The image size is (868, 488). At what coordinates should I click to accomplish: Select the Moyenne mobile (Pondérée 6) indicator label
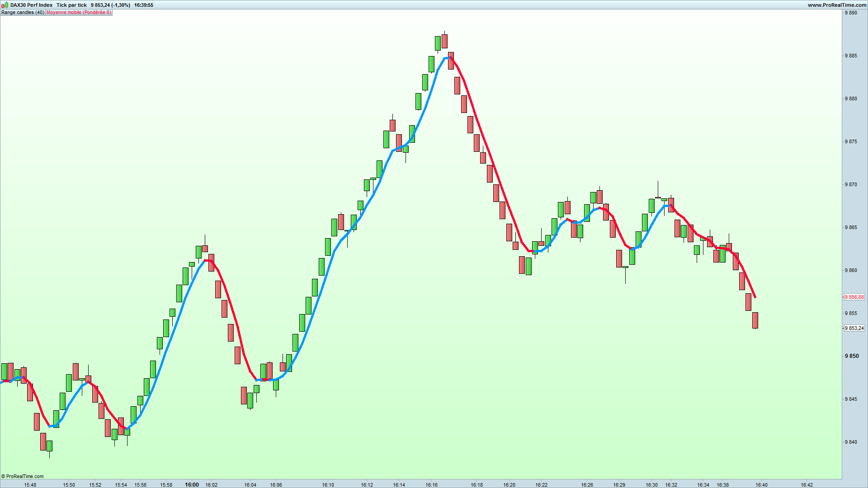coord(79,12)
